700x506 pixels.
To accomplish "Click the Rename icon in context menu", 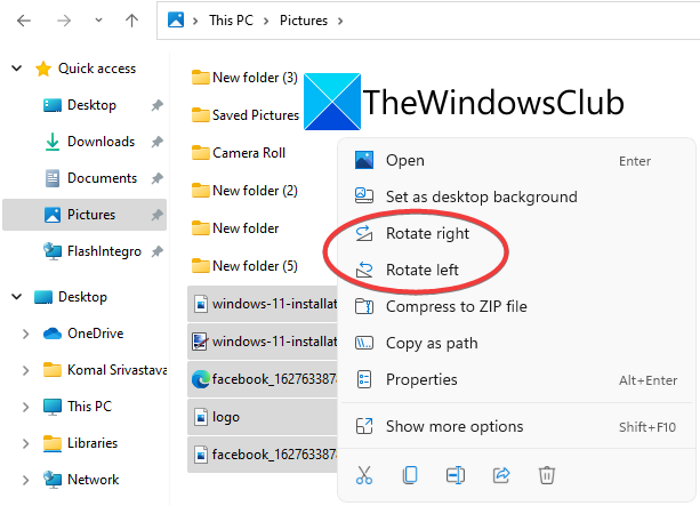I will pos(455,475).
